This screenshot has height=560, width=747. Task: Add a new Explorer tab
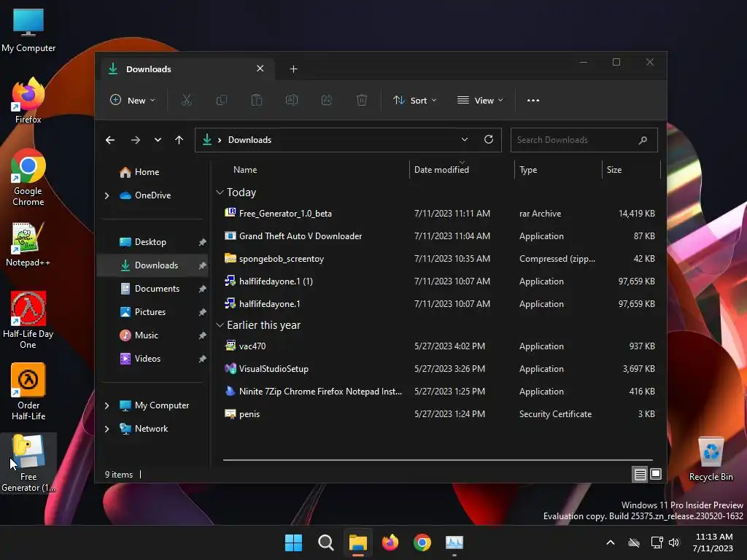pos(293,69)
